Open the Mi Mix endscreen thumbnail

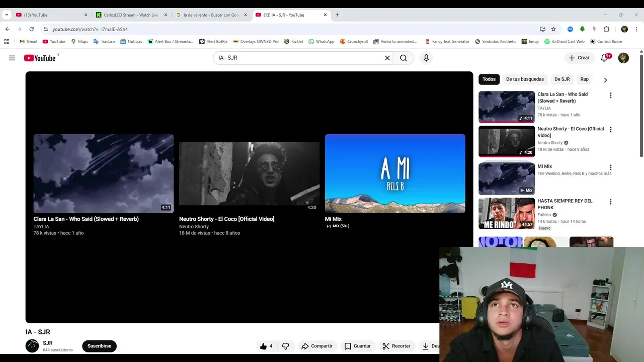click(395, 173)
